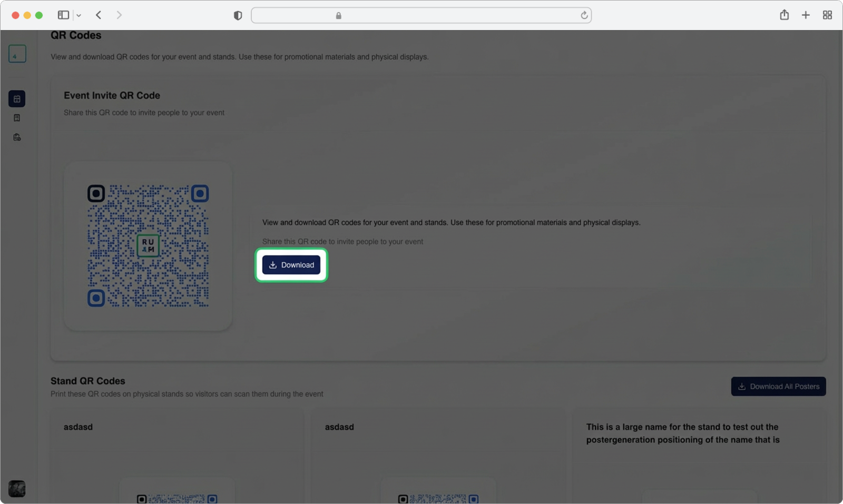Viewport: 843px width, 504px height.
Task: Open the user avatar at the sidebar bottom
Action: tap(17, 488)
